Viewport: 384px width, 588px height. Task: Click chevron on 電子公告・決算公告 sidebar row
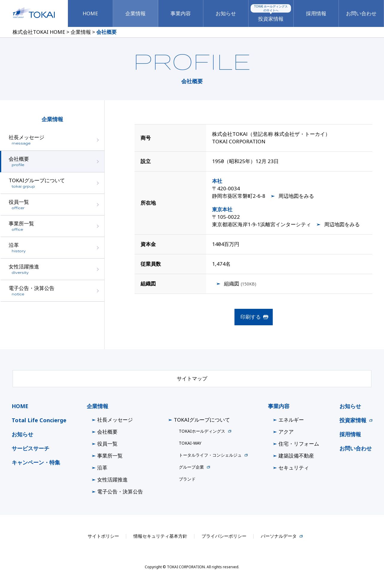98,291
